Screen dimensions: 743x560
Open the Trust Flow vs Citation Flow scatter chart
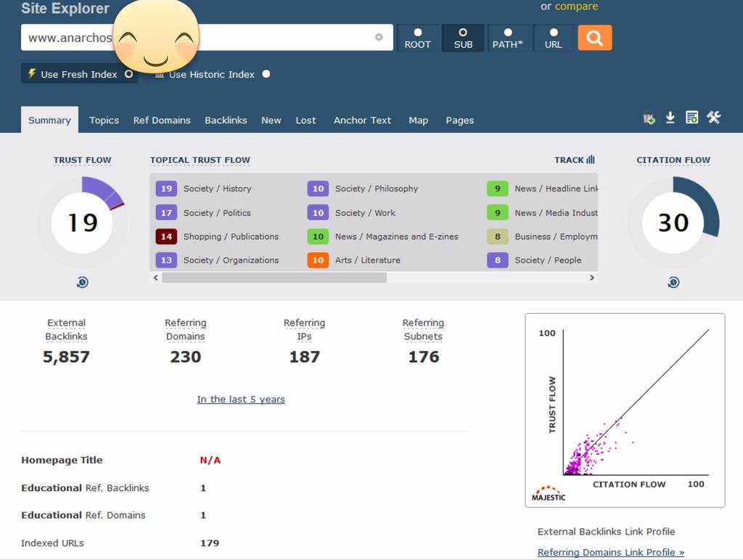[x=625, y=411]
